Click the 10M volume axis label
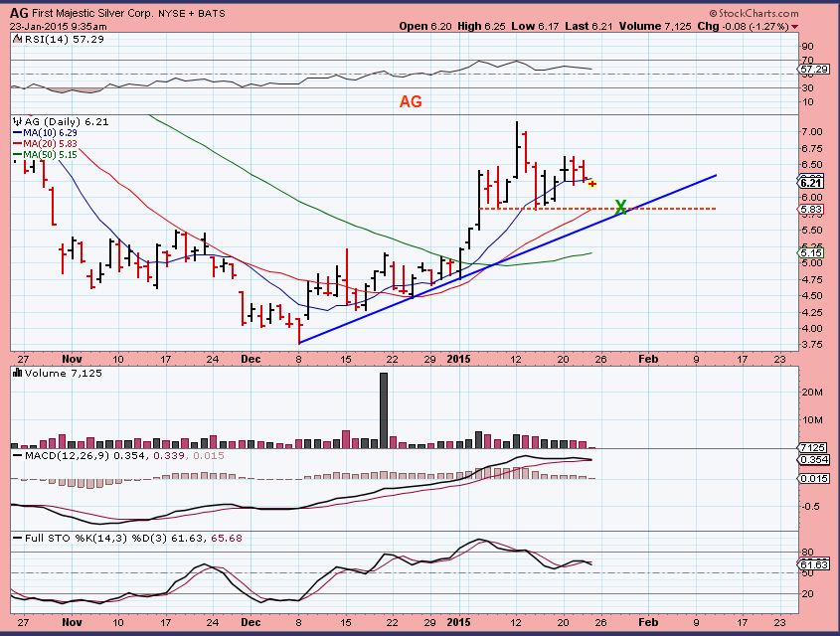This screenshot has height=636, width=840. [812, 419]
